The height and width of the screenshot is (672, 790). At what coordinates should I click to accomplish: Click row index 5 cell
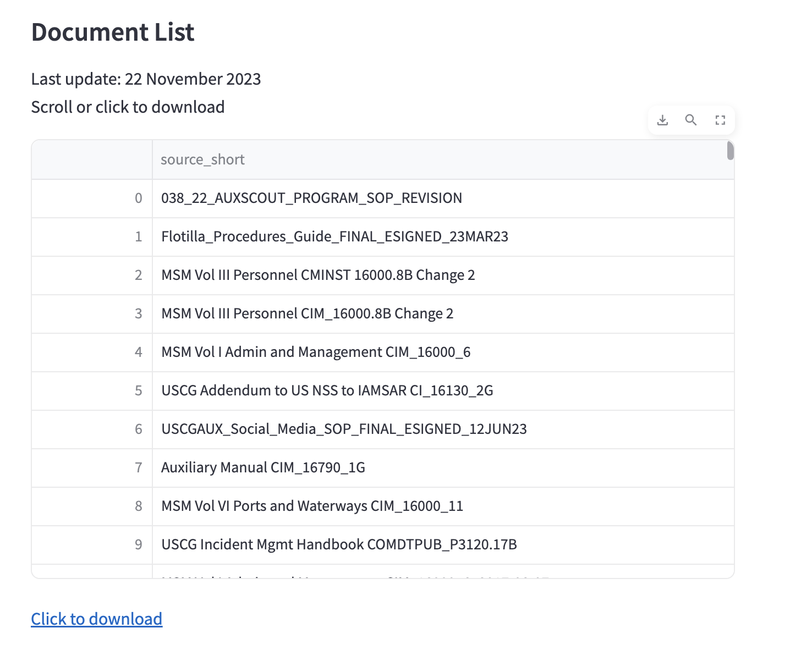[x=92, y=391]
